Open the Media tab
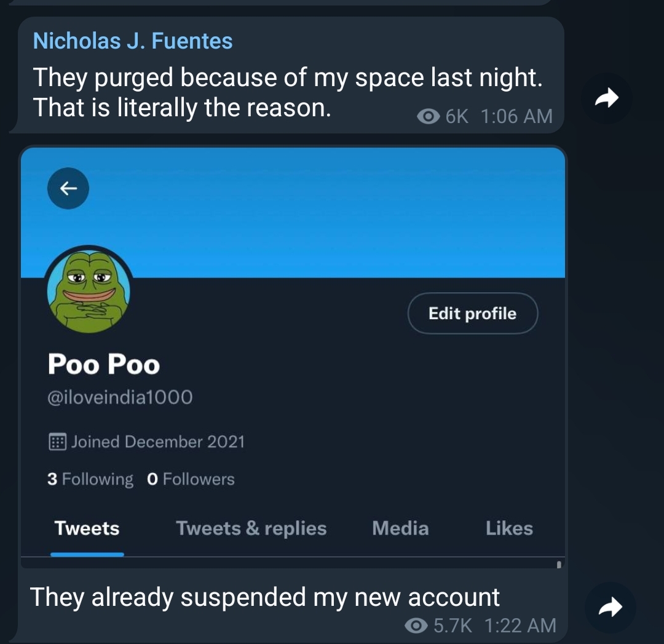Viewport: 664px width, 644px height. coord(400,528)
